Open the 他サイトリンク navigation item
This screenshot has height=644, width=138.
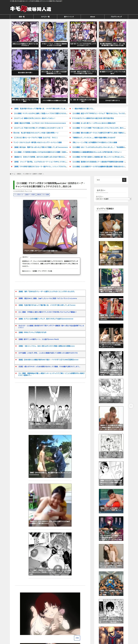pyautogui.click(x=69, y=17)
